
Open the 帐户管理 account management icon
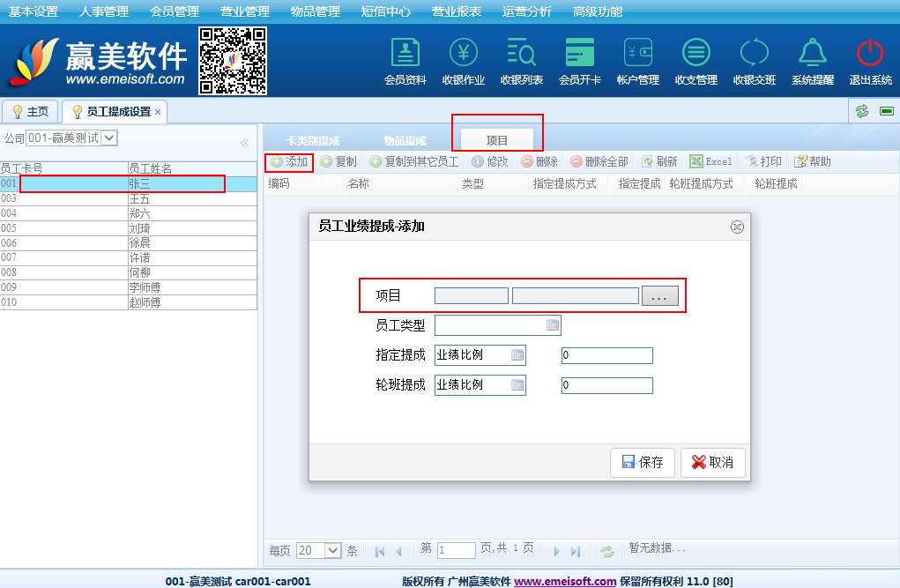point(637,61)
